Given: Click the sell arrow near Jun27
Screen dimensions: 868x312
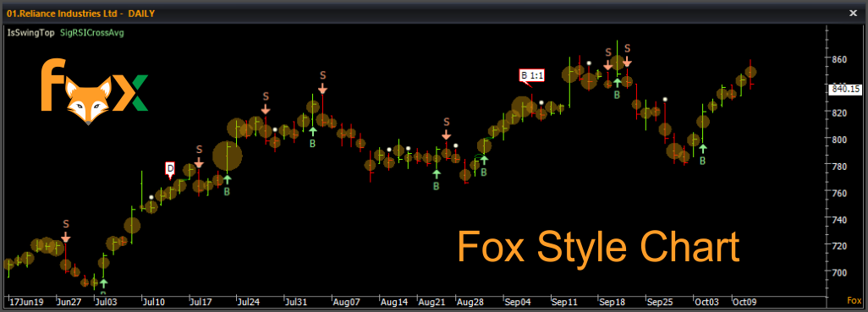Looking at the screenshot, I should (x=66, y=238).
